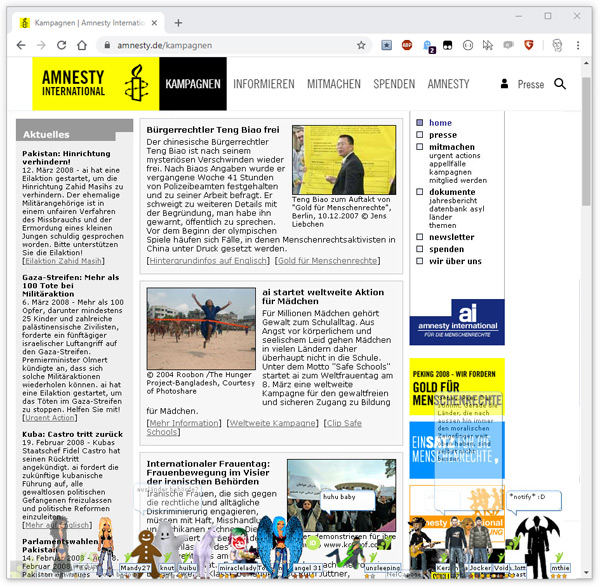Open the SPENDEN navigation item
The image size is (600, 586).
coord(394,84)
